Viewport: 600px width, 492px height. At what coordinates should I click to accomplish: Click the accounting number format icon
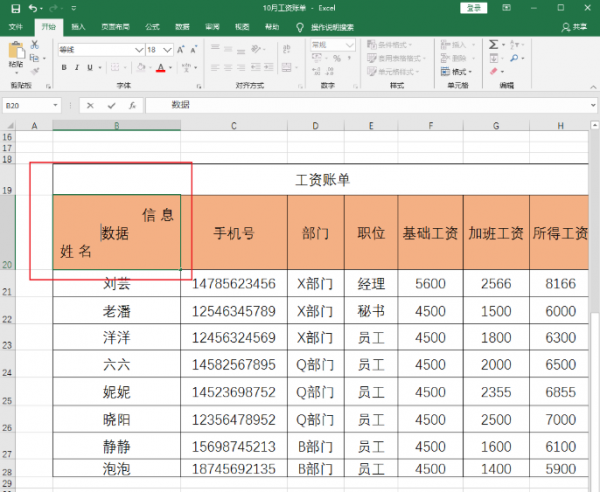pyautogui.click(x=317, y=59)
